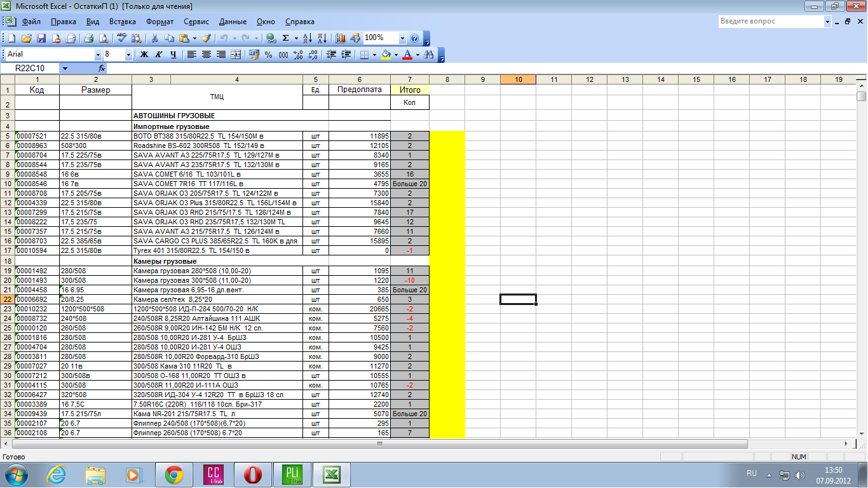Click inside the Введите вопрос help box
868x488 pixels.
[x=771, y=21]
